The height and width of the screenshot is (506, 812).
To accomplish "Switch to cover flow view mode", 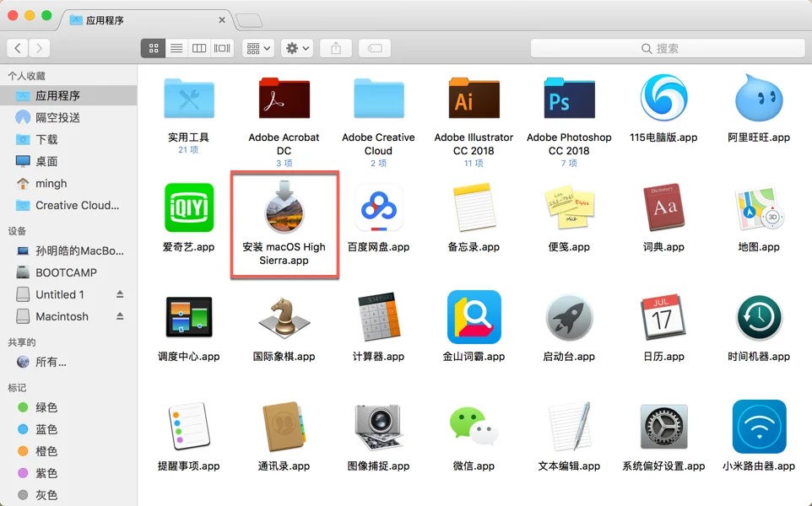I will [x=222, y=48].
